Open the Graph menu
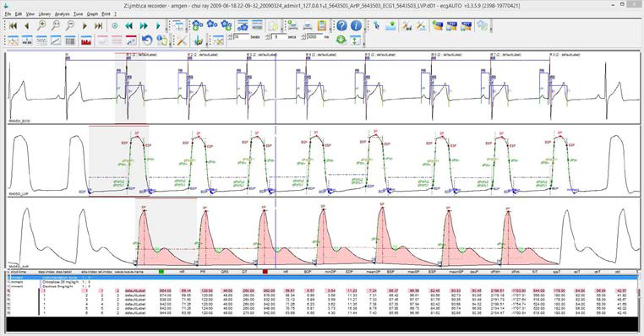 92,14
